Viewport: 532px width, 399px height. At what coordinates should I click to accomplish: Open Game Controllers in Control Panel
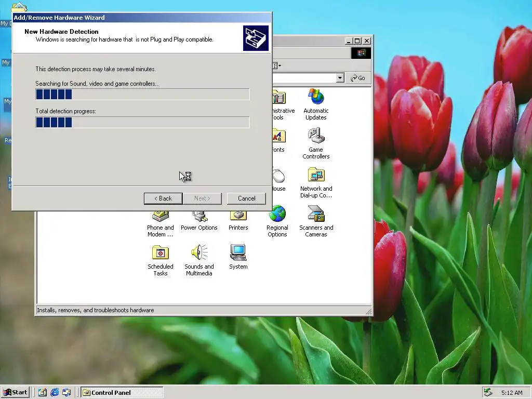click(x=316, y=143)
